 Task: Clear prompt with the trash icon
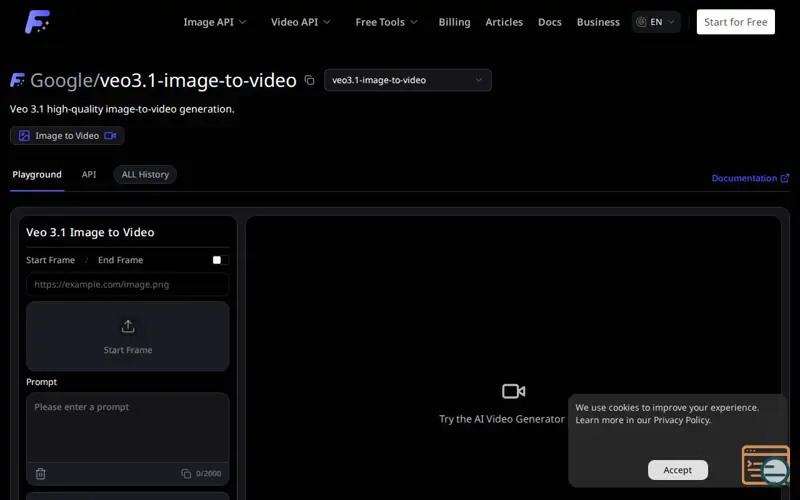(x=41, y=473)
